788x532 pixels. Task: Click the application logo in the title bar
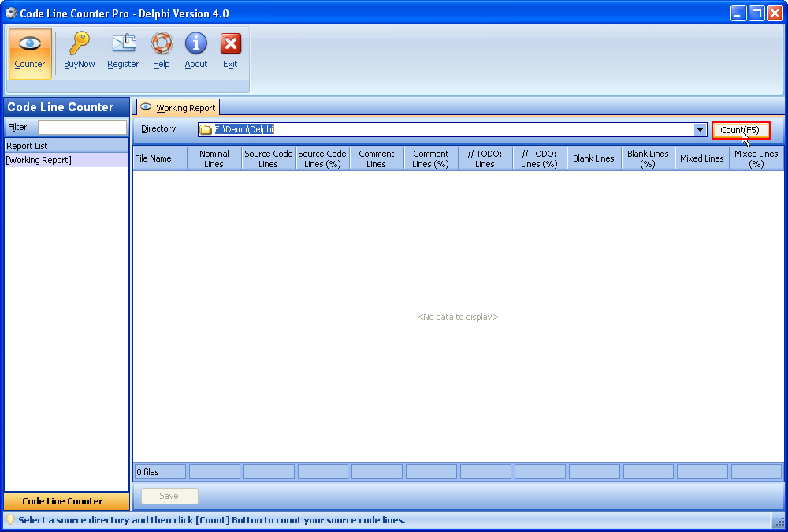point(10,13)
